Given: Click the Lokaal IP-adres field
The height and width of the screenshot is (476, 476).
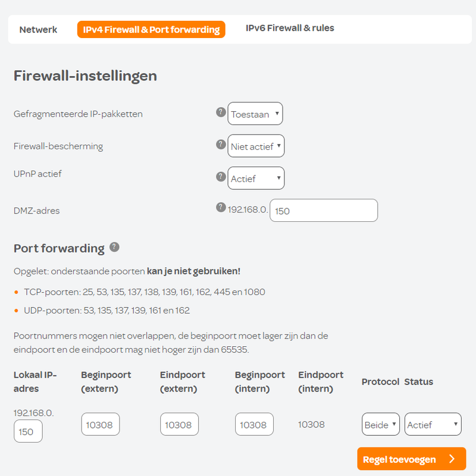Looking at the screenshot, I should click(x=28, y=431).
